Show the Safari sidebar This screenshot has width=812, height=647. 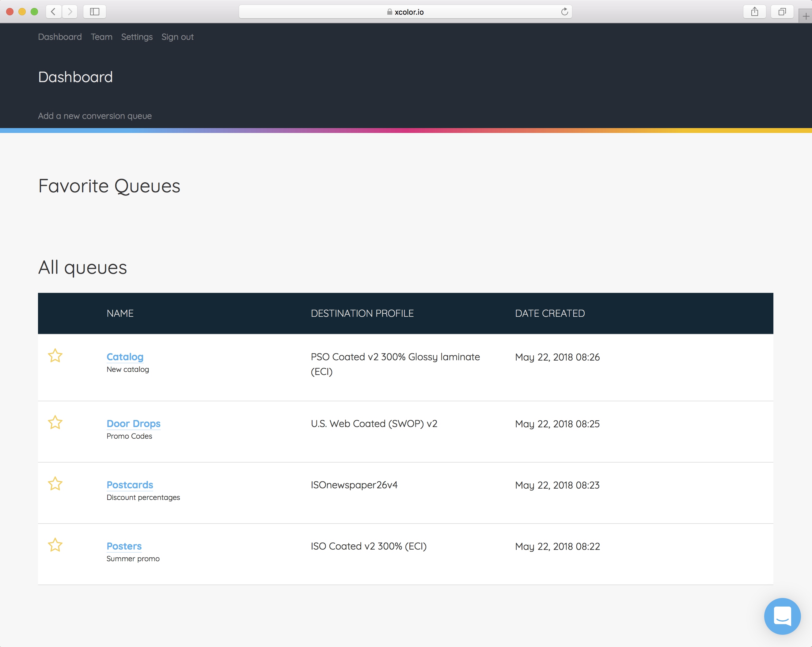pos(95,12)
